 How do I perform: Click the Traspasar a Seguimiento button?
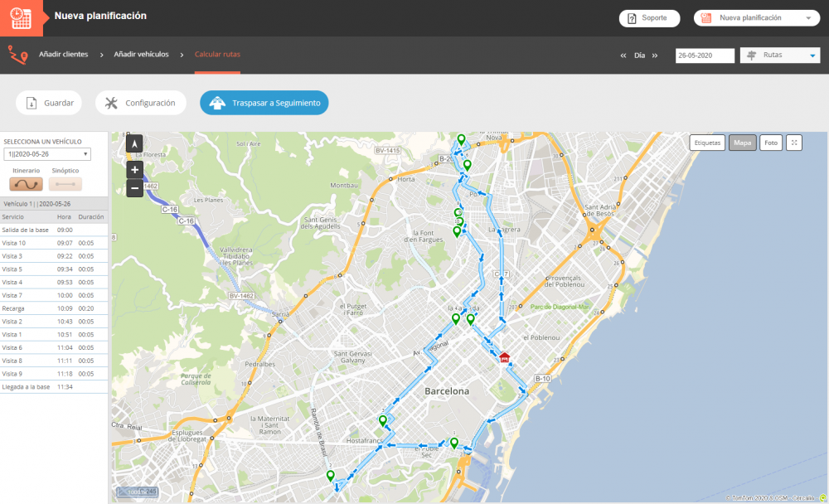(264, 103)
